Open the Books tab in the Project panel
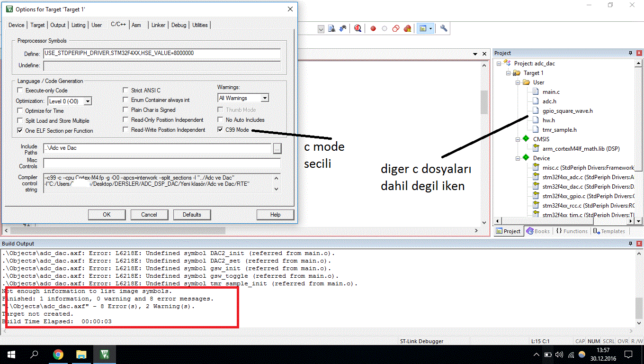 (x=538, y=231)
